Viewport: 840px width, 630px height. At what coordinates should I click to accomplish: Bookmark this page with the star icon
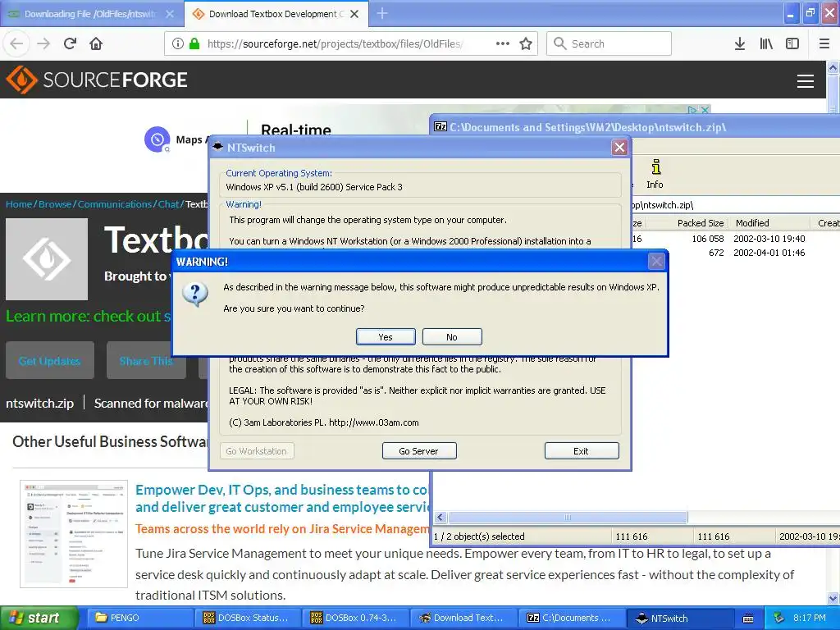coord(526,43)
